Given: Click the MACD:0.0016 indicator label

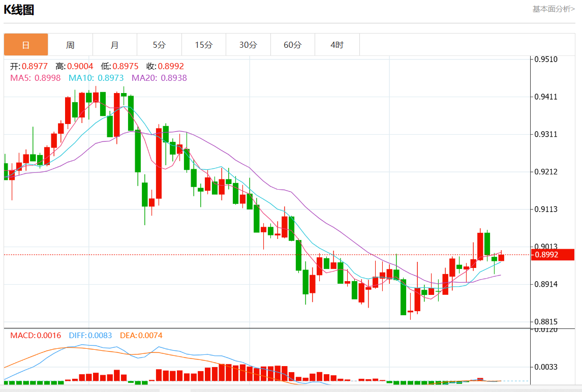Looking at the screenshot, I should [36, 336].
